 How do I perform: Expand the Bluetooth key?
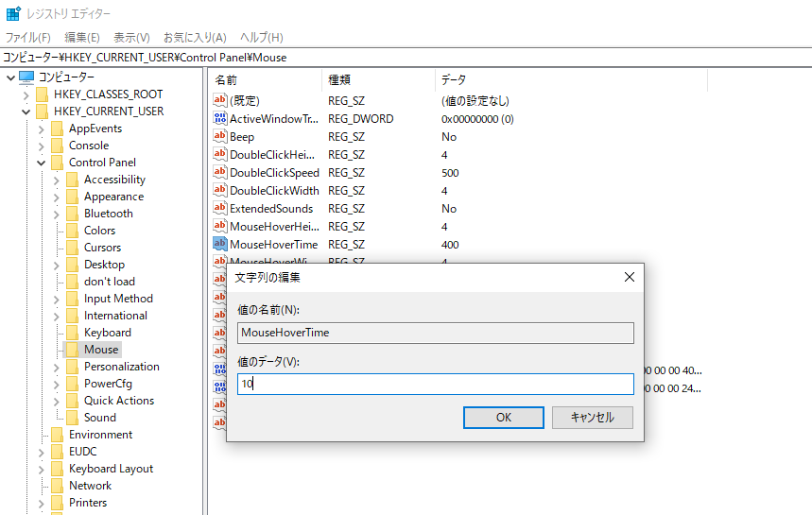point(57,214)
